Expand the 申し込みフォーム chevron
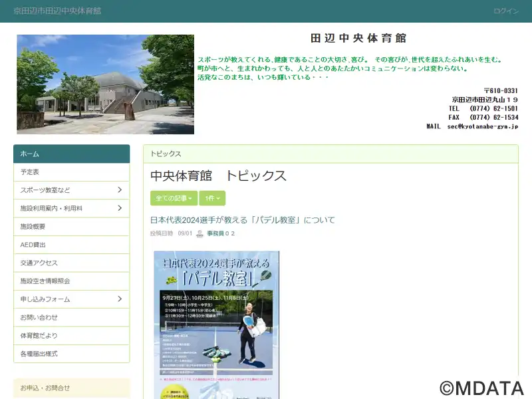 (120, 299)
